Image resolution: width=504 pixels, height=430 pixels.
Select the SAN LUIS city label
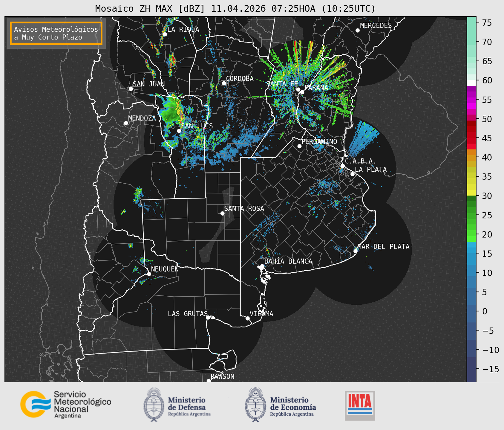tap(197, 126)
